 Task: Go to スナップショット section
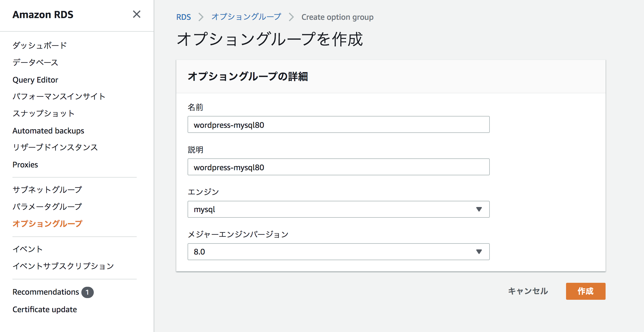coord(43,113)
